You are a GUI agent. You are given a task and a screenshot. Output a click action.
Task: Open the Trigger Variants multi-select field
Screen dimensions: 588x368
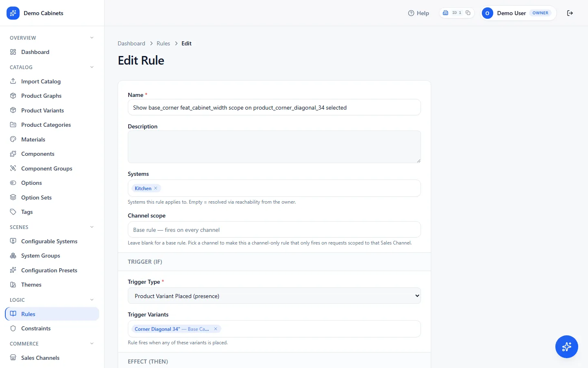click(274, 329)
